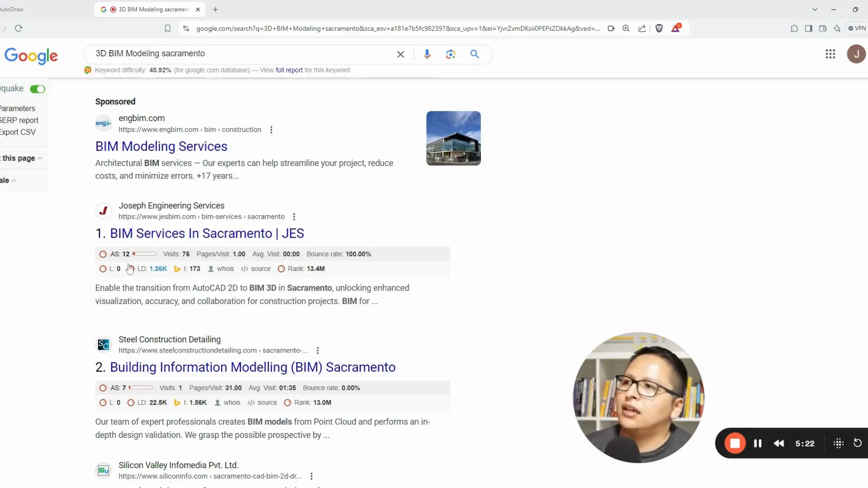868x488 pixels.
Task: Open Leo AI sparkle icon
Action: tap(837, 28)
